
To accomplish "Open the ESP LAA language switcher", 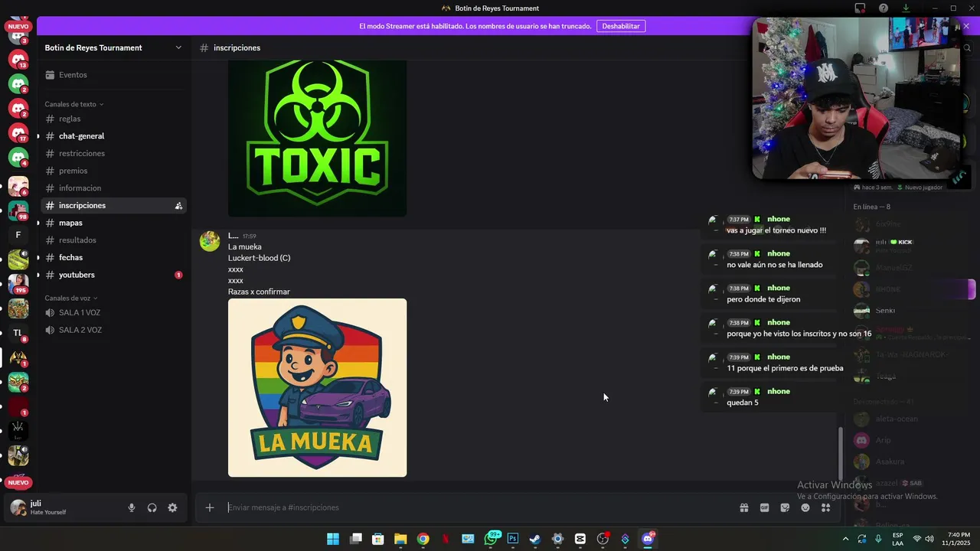I will (x=897, y=539).
